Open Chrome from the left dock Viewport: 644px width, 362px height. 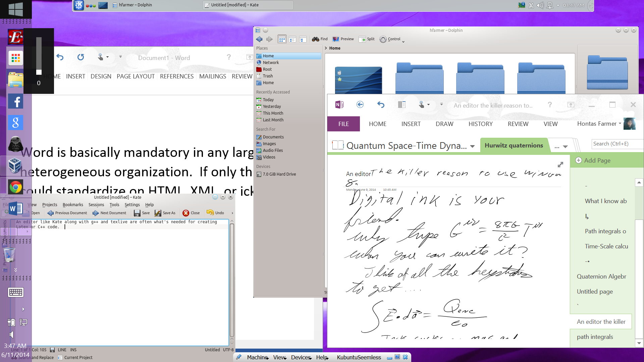pyautogui.click(x=15, y=187)
